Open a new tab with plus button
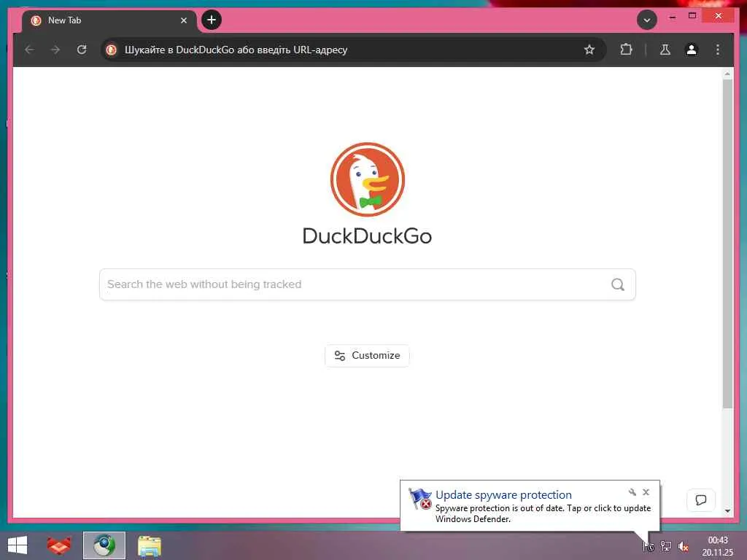The width and height of the screenshot is (747, 560). pyautogui.click(x=212, y=20)
